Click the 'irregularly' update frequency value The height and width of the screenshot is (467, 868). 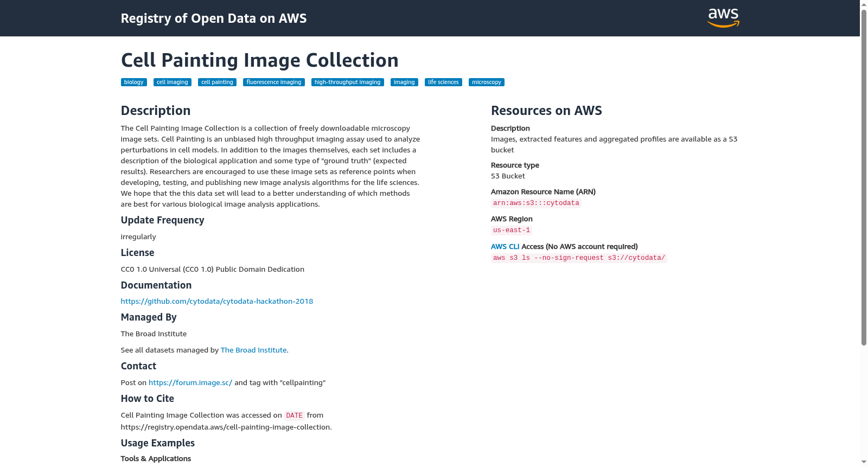(x=138, y=236)
